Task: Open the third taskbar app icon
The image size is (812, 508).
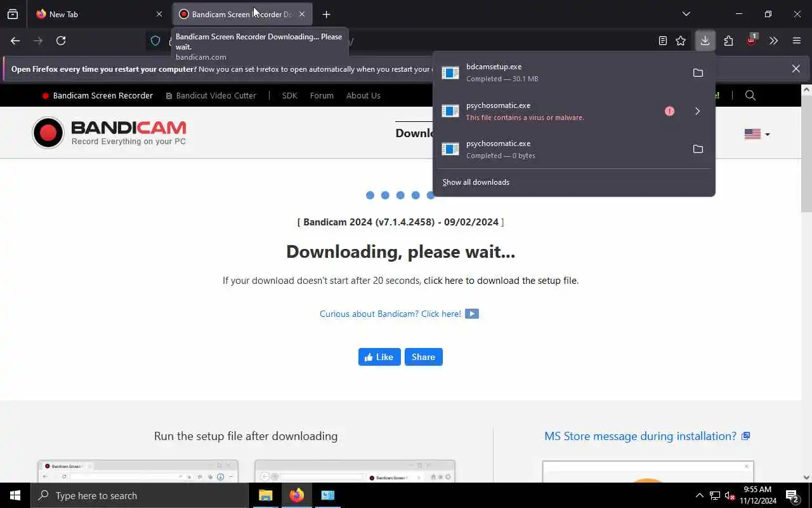Action: pyautogui.click(x=328, y=495)
